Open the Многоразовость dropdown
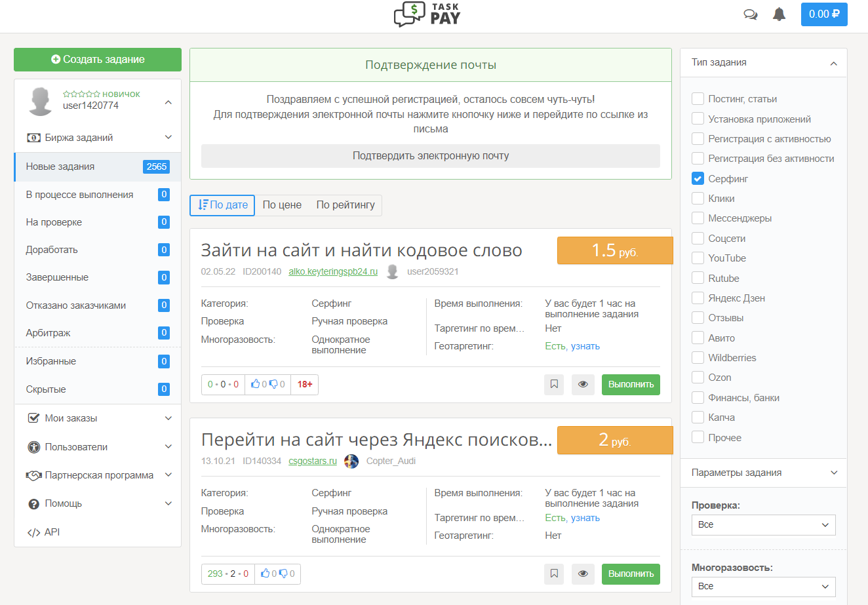This screenshot has width=868, height=605. click(763, 587)
